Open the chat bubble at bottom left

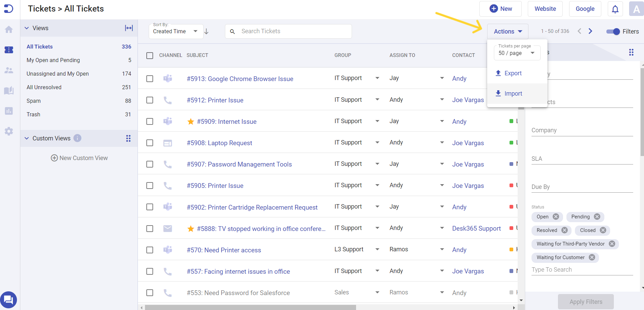point(9,300)
